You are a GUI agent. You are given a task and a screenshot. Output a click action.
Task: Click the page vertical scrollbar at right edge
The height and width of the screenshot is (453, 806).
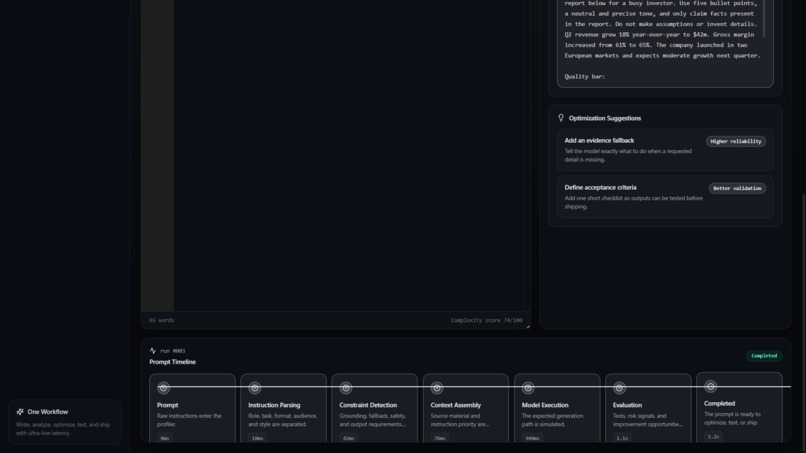803,323
